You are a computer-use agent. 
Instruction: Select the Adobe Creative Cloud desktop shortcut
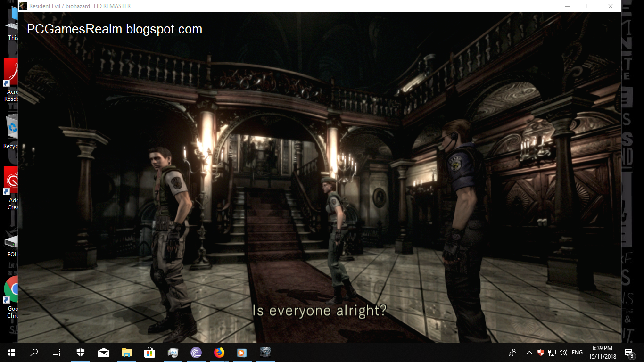click(x=11, y=189)
